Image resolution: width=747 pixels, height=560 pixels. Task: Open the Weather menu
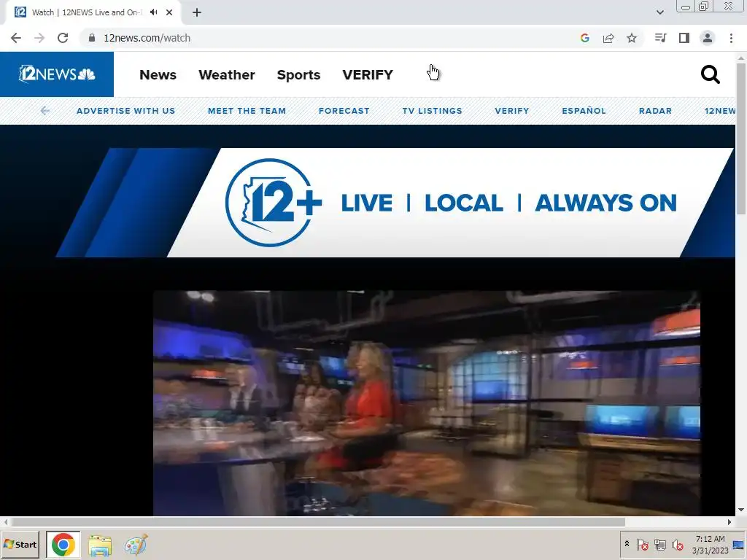click(227, 75)
